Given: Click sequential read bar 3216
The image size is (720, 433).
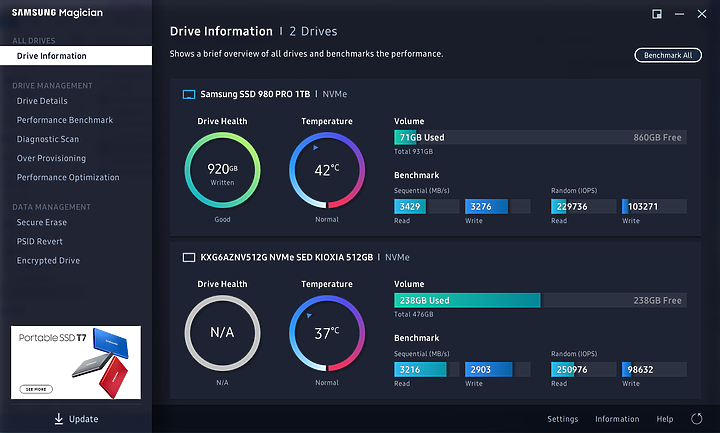Looking at the screenshot, I should 427,370.
